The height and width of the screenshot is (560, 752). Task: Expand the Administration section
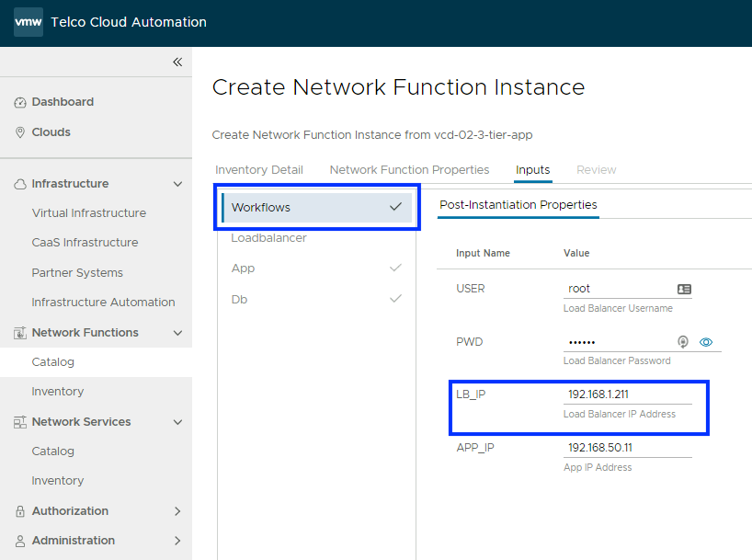(x=177, y=541)
